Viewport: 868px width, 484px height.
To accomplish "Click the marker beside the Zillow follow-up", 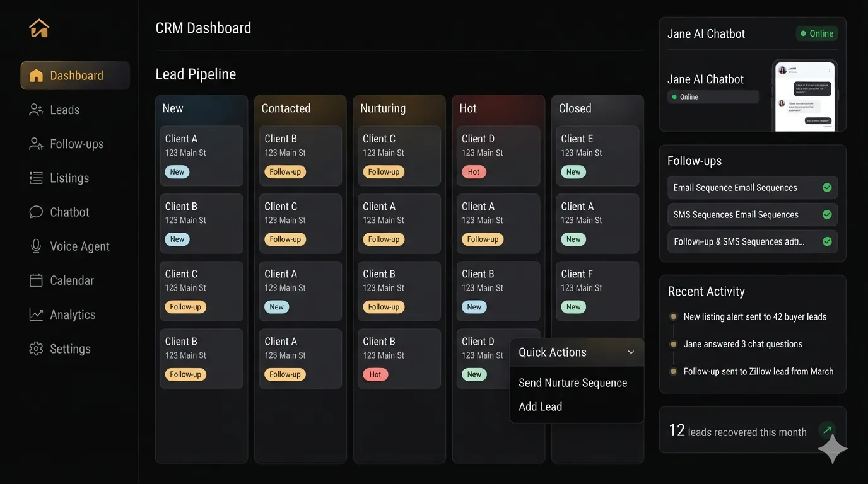I will (x=674, y=371).
